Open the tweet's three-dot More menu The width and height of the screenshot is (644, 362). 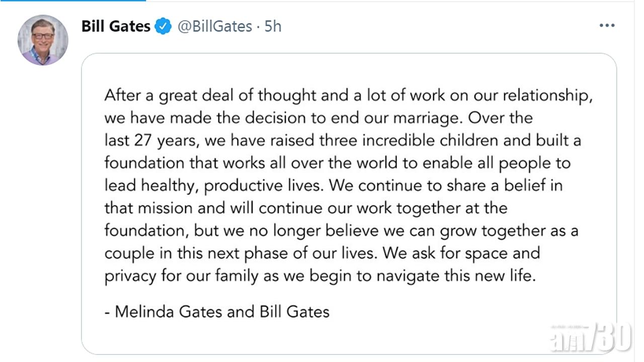(x=607, y=26)
